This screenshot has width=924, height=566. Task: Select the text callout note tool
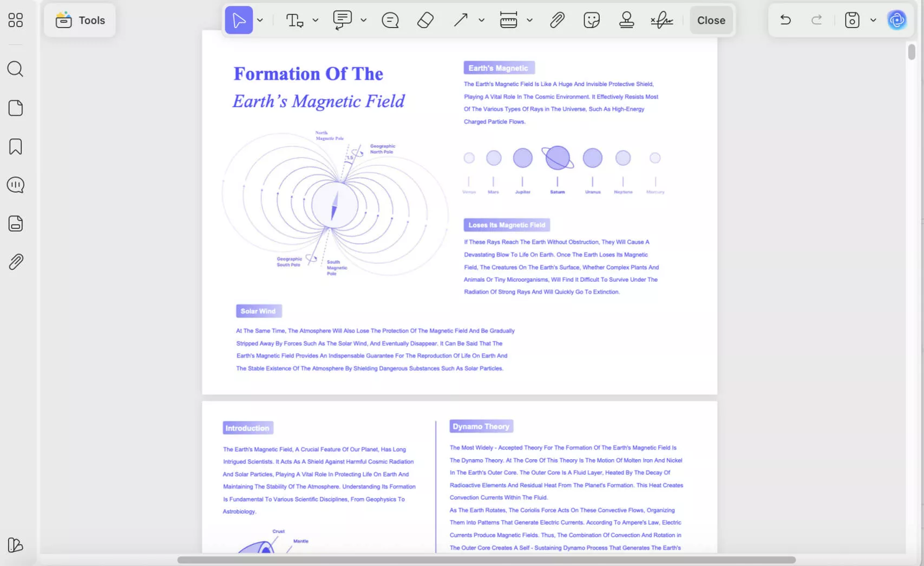342,20
